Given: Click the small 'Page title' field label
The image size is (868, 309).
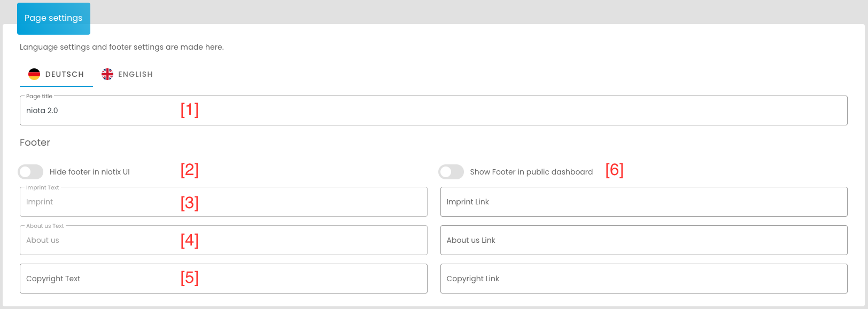Looking at the screenshot, I should click(39, 97).
